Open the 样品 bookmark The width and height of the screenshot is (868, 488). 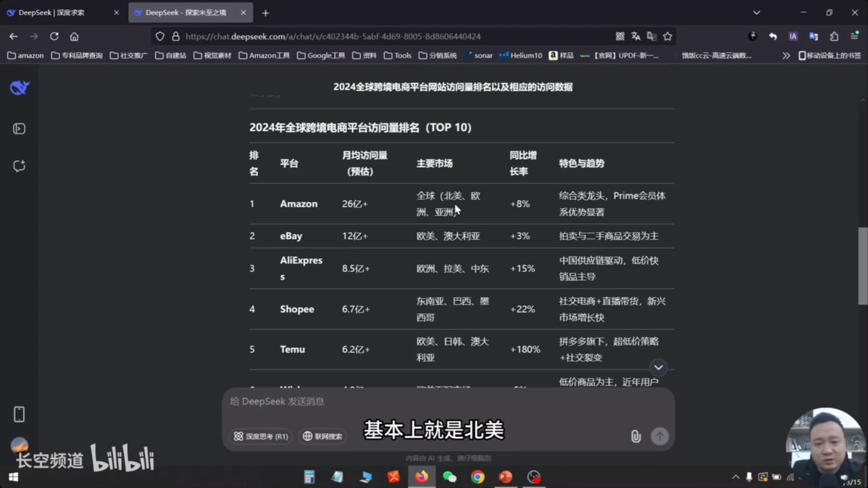pyautogui.click(x=561, y=55)
